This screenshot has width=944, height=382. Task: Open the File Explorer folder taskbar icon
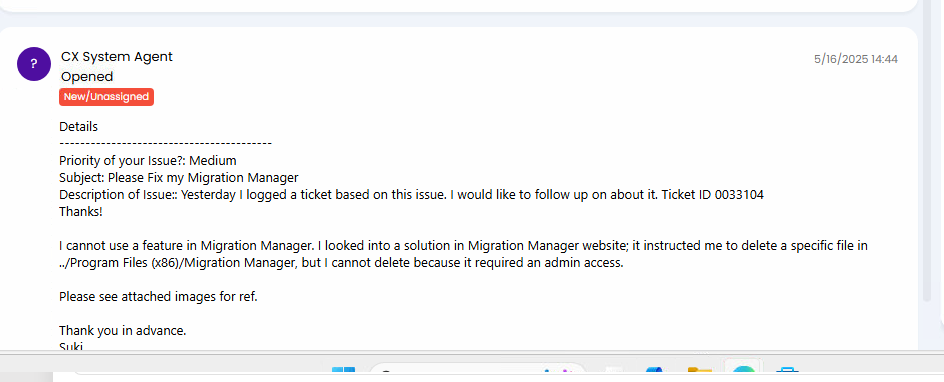700,374
